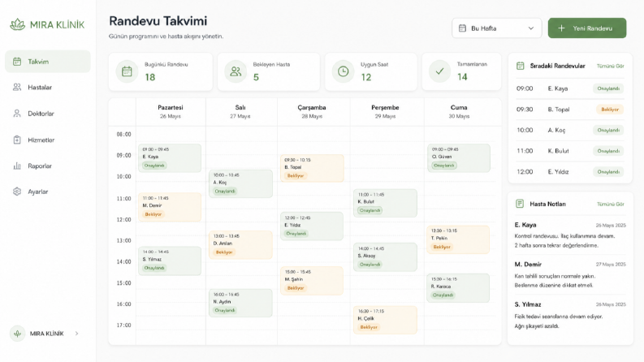Expand the Mira Klinik account chevron
This screenshot has width=644, height=362.
point(77,334)
